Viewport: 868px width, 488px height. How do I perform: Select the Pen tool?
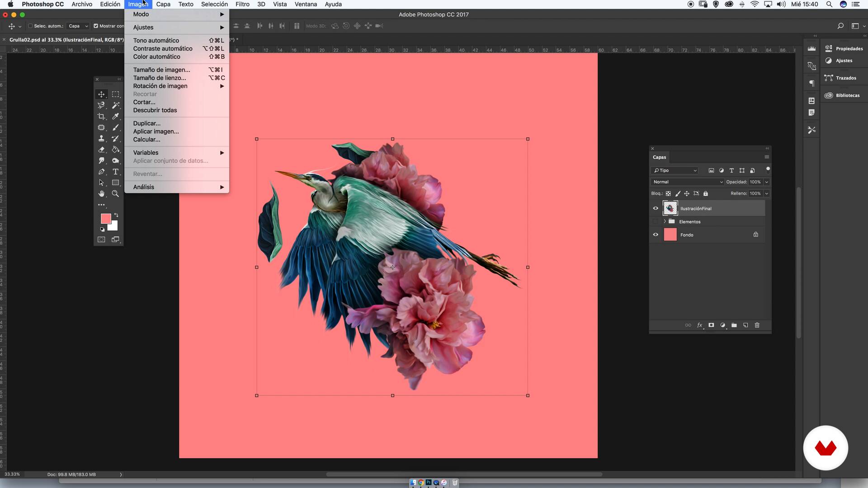[x=101, y=172]
